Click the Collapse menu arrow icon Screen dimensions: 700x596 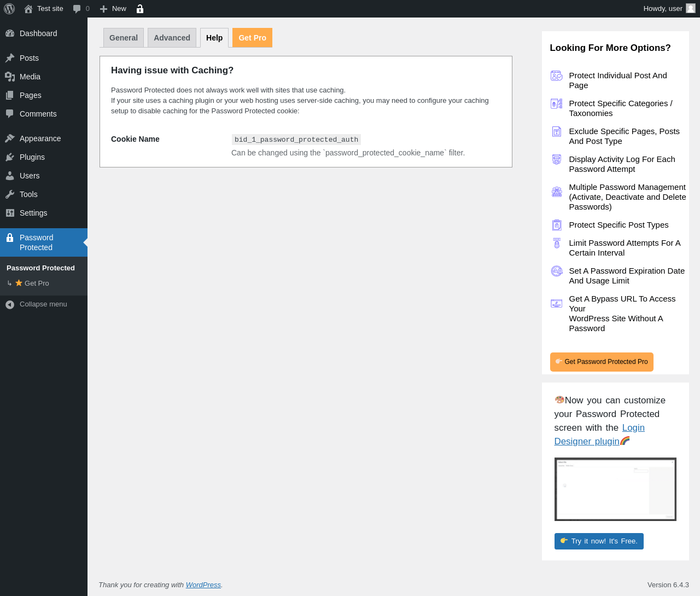[10, 304]
